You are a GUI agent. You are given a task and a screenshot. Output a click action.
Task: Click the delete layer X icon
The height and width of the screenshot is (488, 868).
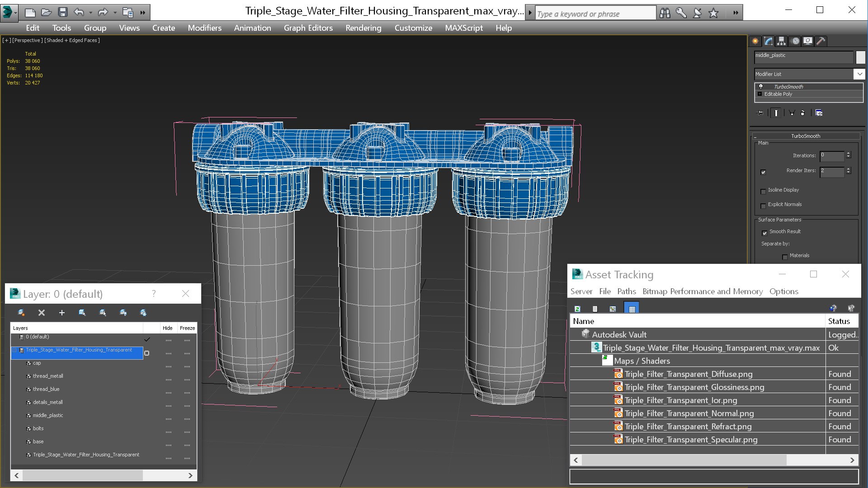(42, 313)
